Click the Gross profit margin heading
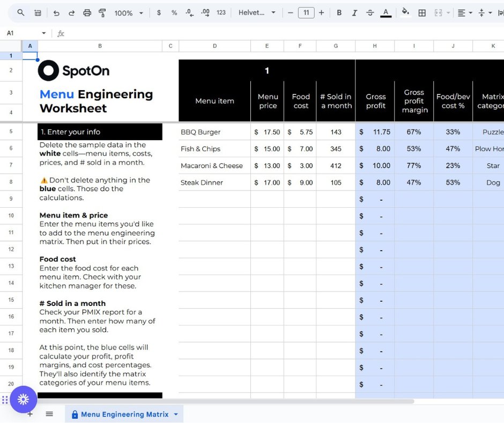The image size is (504, 423). click(x=414, y=101)
